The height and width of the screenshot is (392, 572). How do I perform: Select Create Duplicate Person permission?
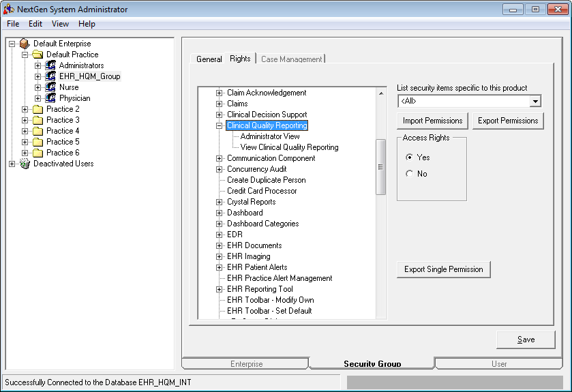point(267,180)
